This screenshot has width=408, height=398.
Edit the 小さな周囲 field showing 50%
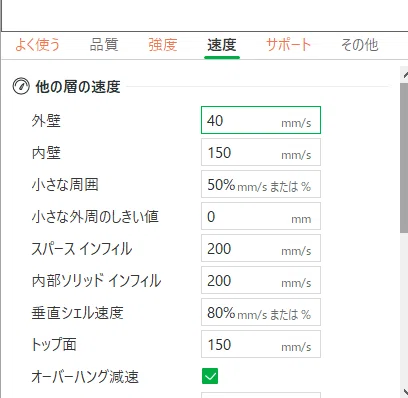tap(261, 184)
